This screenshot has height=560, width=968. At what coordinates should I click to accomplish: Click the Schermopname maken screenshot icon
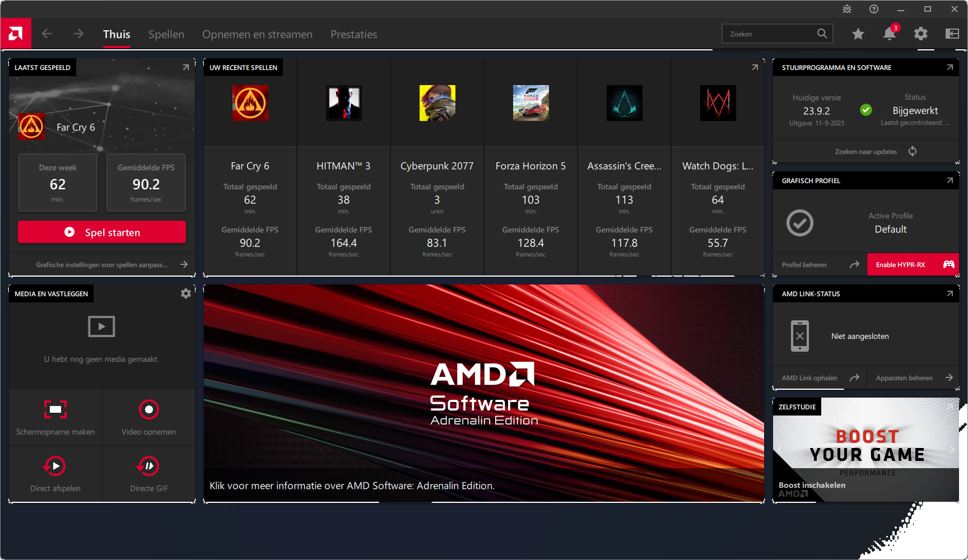click(55, 409)
